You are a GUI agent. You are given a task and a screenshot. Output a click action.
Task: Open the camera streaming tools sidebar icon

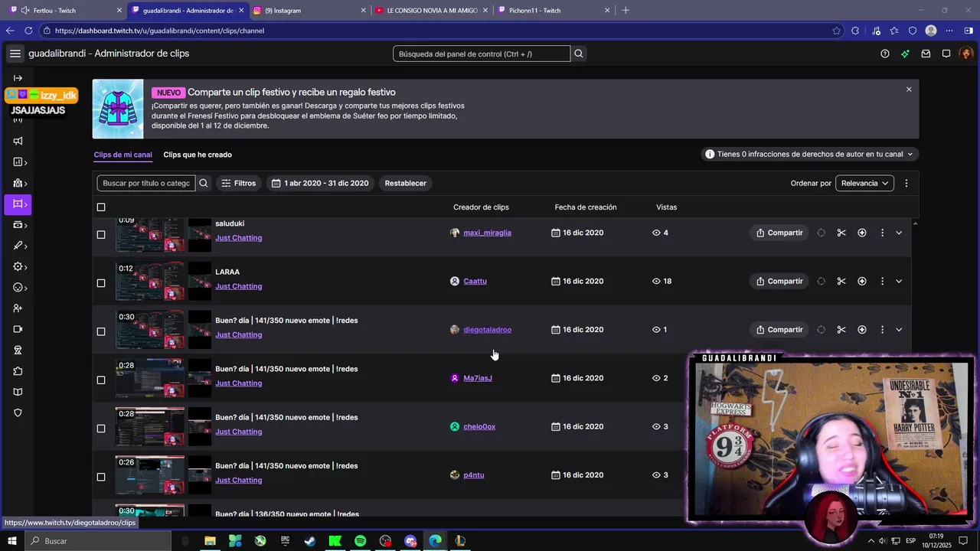click(x=18, y=329)
